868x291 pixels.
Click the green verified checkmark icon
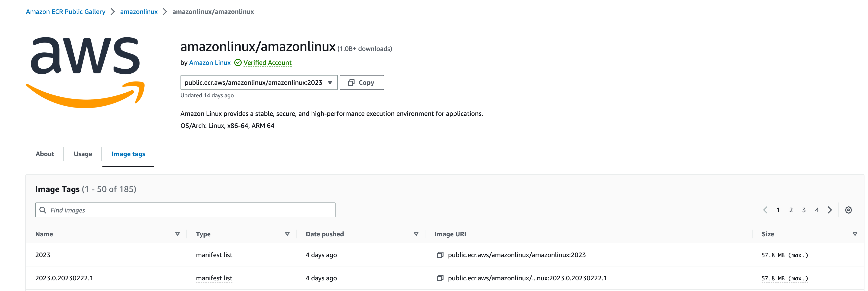point(238,63)
